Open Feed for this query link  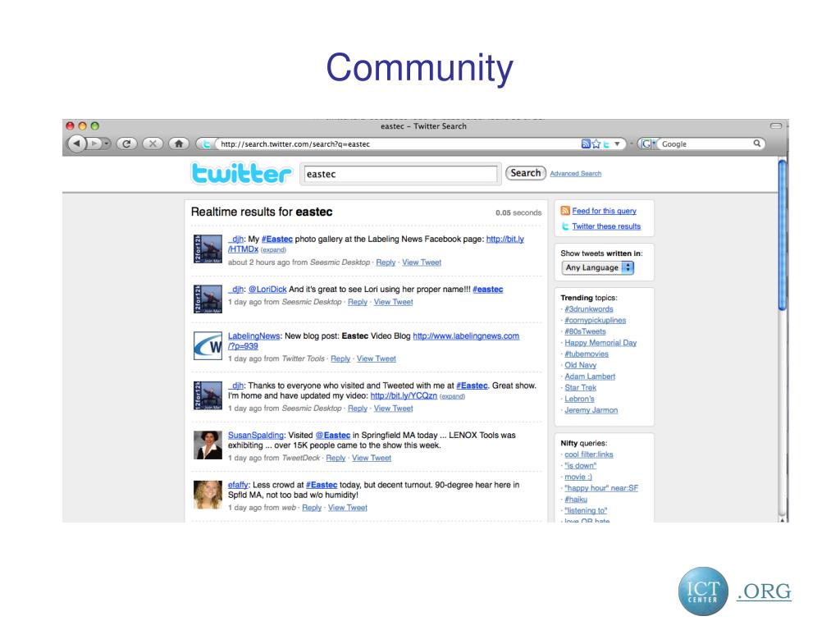pos(605,211)
